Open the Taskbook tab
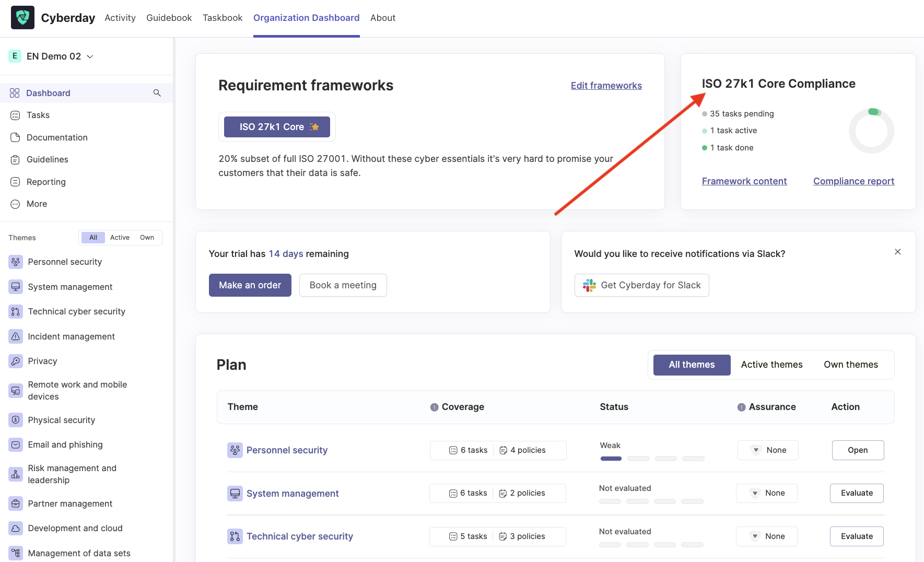This screenshot has width=924, height=562. (x=223, y=18)
